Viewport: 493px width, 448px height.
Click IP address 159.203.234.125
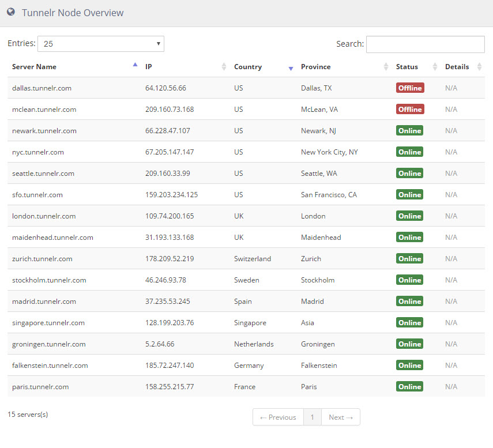tap(171, 195)
